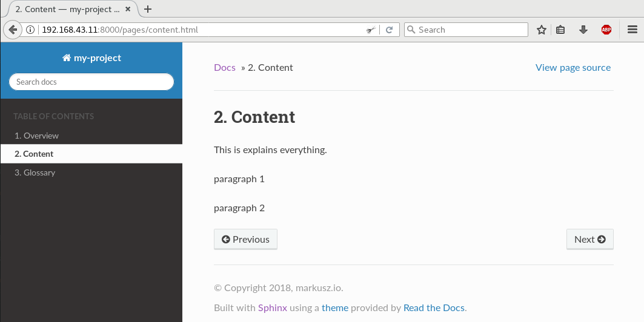
Task: Click the Next page button
Action: [x=590, y=239]
